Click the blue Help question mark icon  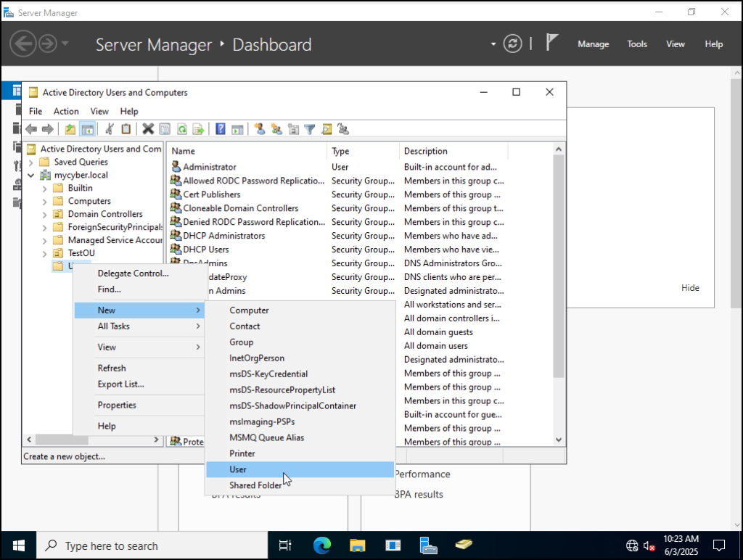click(x=221, y=129)
